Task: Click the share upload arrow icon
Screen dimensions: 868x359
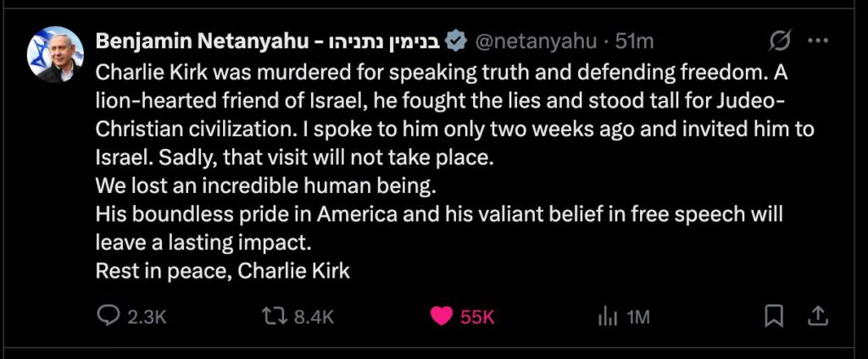Action: click(x=817, y=316)
